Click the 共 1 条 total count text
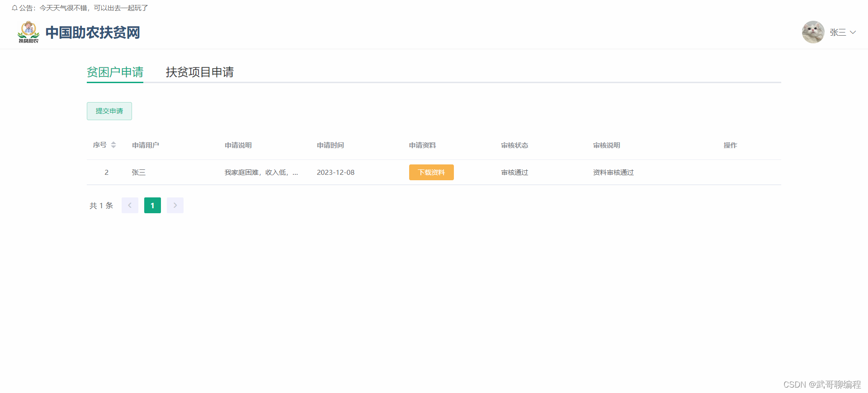This screenshot has width=868, height=393. click(x=101, y=206)
